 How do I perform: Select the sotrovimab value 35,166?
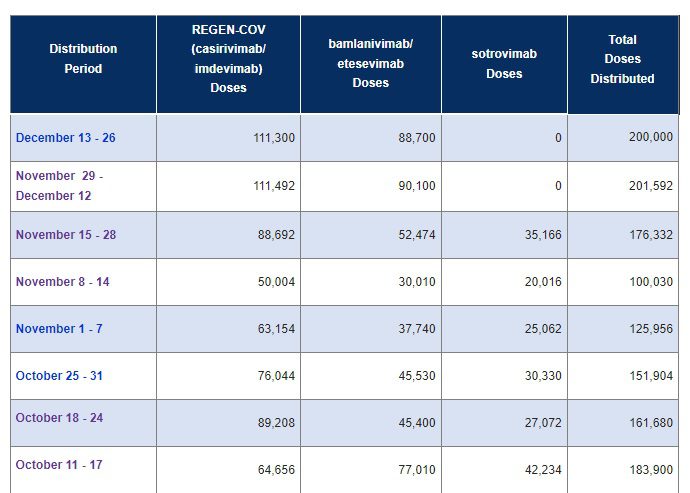pos(543,235)
